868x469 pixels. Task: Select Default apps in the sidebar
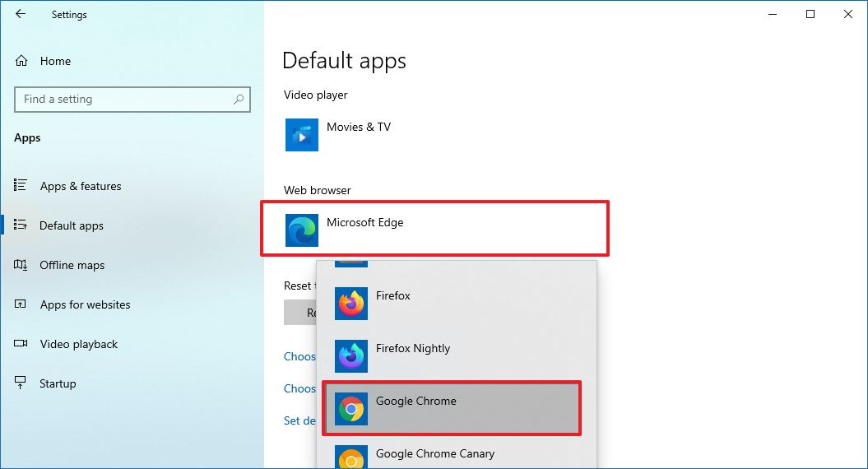[72, 225]
